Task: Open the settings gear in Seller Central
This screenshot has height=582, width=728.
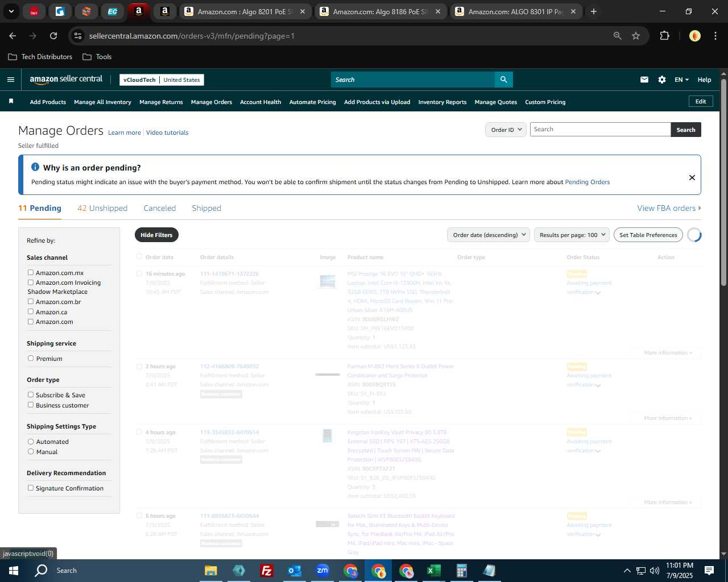Action: 662,80
